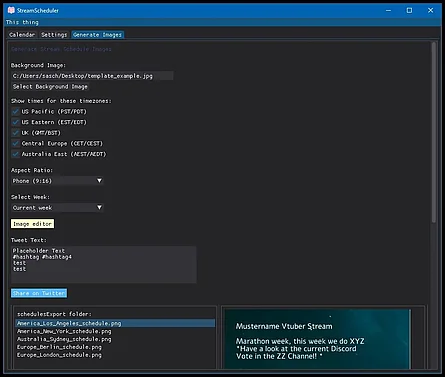
Task: Click the main panel vertical scrollbar
Action: click(434, 132)
